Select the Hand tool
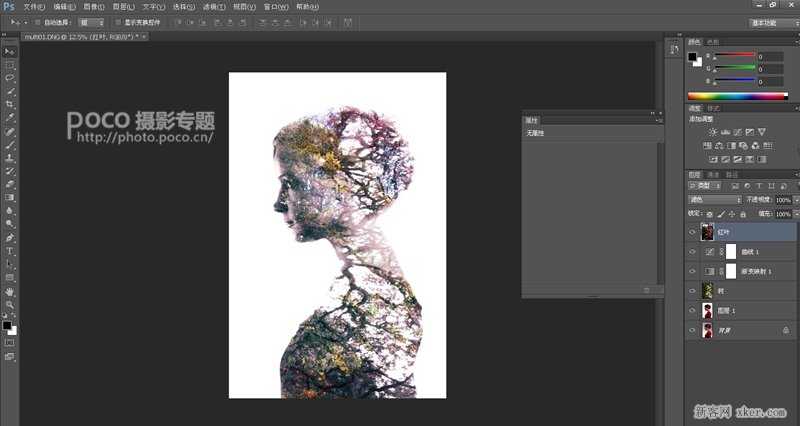 (9, 291)
